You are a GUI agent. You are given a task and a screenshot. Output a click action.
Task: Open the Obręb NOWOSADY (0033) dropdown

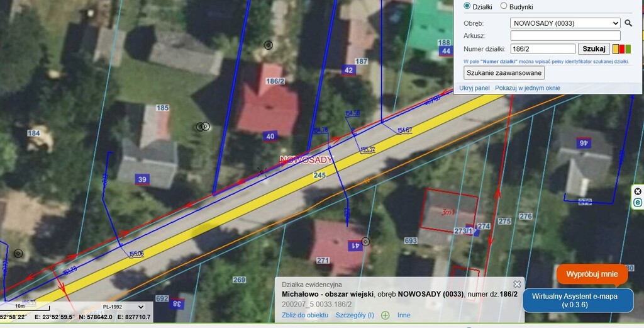(565, 23)
